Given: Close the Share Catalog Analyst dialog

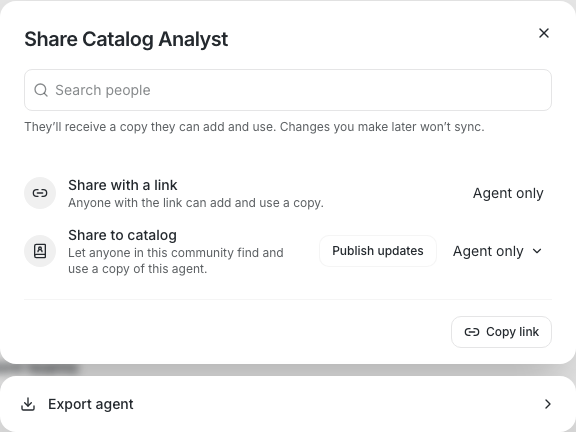Looking at the screenshot, I should coord(544,33).
